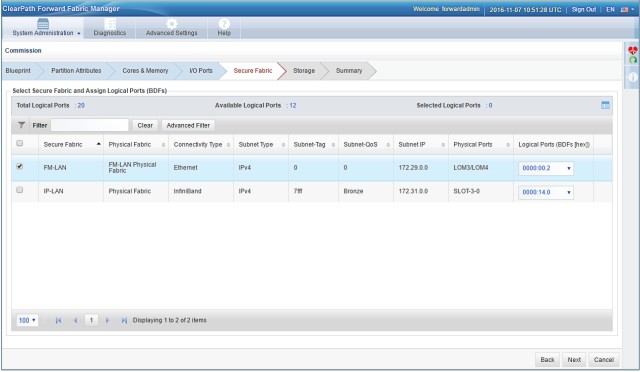The image size is (640, 372).
Task: Expand the IP-LAN logical port 0000:14.0 dropdown
Action: point(546,192)
